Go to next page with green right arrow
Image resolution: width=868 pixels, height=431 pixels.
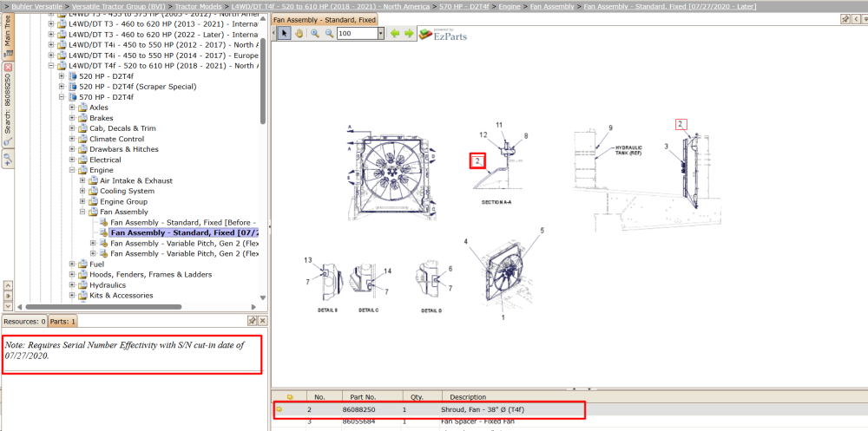(409, 33)
